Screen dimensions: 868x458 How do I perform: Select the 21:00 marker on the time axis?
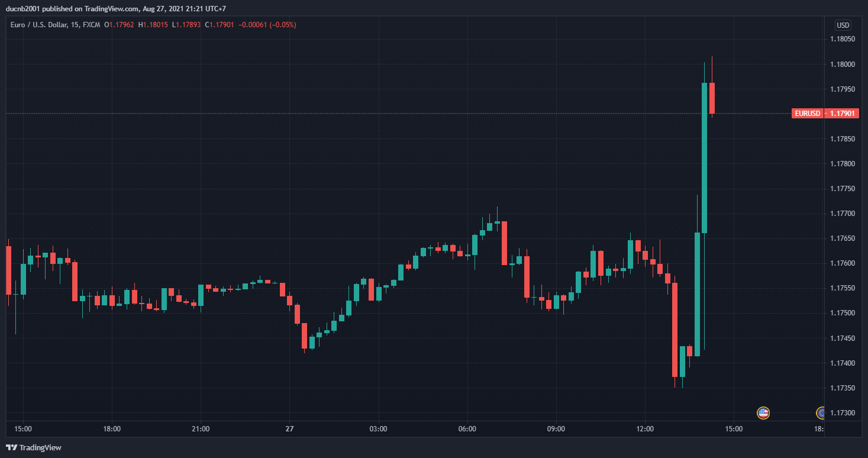coord(201,428)
